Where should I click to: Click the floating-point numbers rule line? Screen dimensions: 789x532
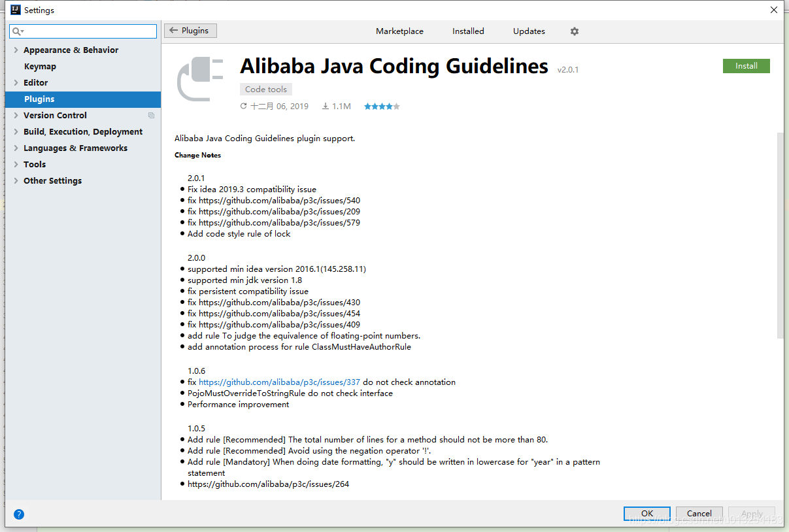click(304, 336)
